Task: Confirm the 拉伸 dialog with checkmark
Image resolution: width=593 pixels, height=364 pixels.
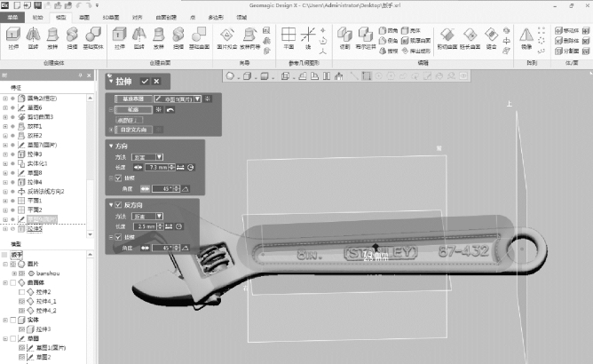Action: [x=145, y=82]
